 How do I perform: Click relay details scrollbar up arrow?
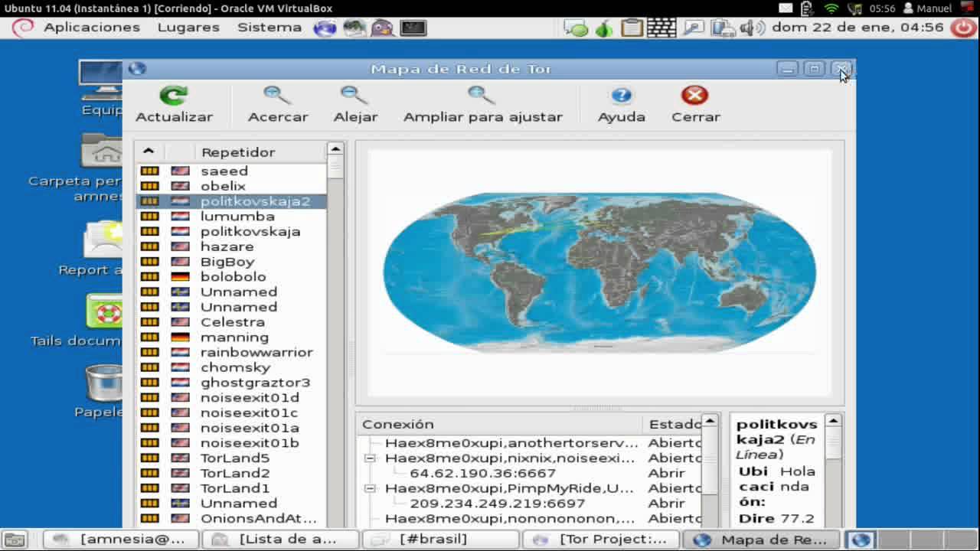coord(833,421)
